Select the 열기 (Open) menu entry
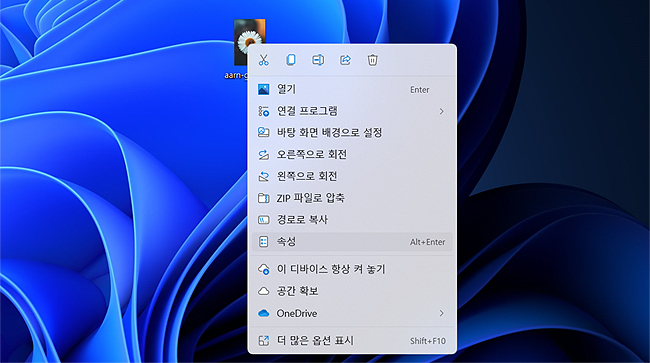 pyautogui.click(x=352, y=89)
